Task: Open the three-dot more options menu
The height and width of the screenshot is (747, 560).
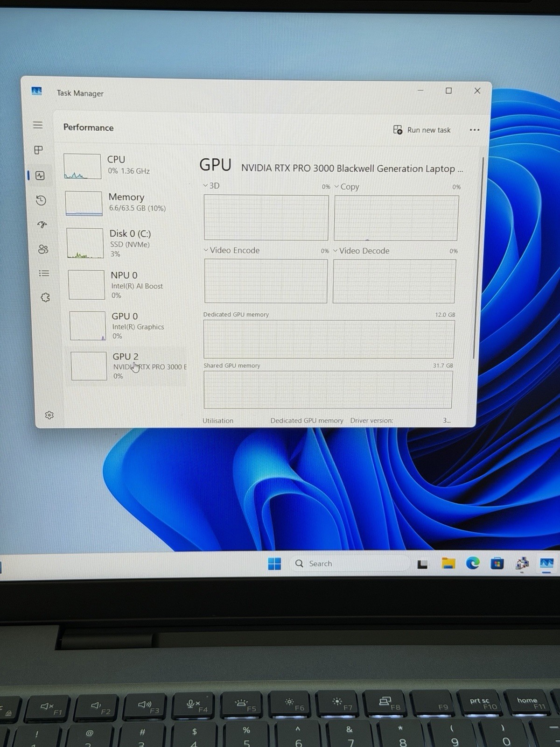Action: pyautogui.click(x=474, y=130)
